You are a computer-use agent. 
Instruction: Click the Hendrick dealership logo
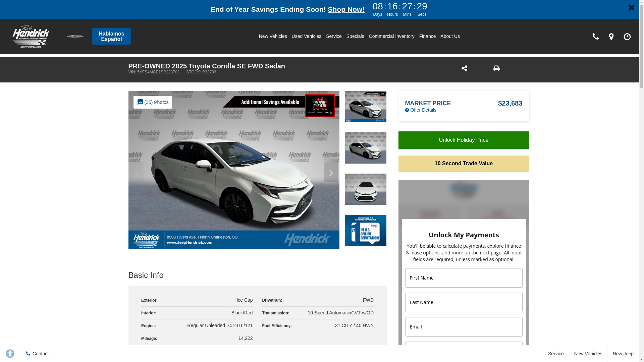(31, 36)
